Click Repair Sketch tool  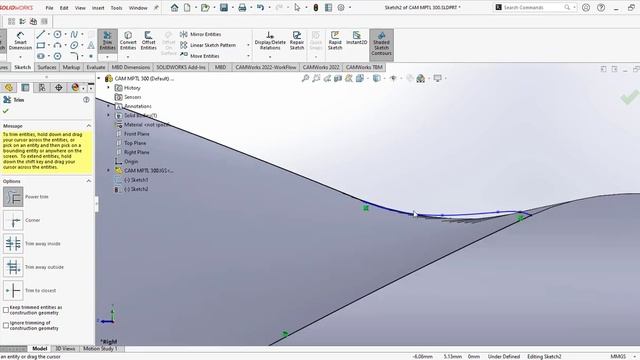(297, 40)
